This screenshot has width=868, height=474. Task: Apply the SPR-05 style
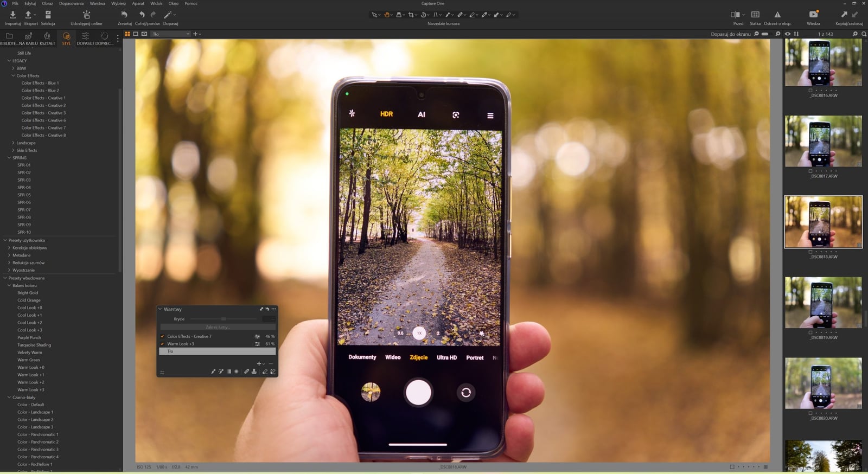point(24,195)
